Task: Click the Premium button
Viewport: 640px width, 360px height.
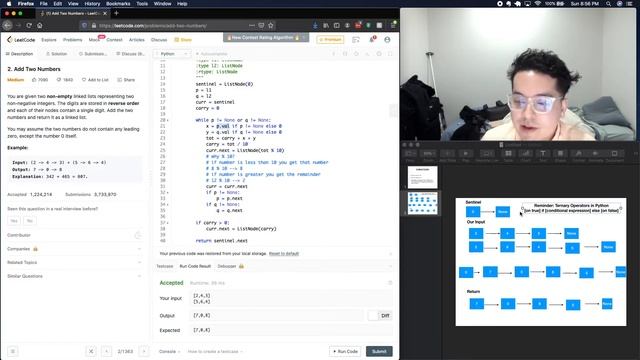Action: pyautogui.click(x=330, y=40)
